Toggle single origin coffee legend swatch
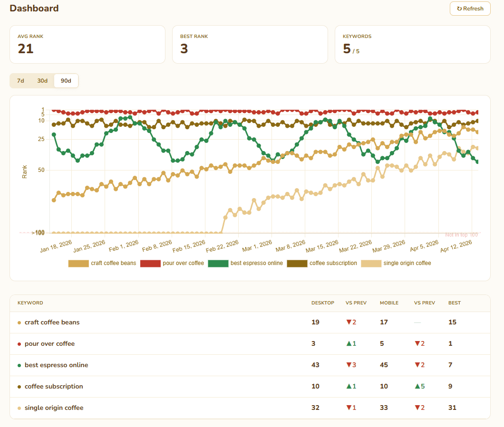Image resolution: width=504 pixels, height=427 pixels. coord(371,263)
